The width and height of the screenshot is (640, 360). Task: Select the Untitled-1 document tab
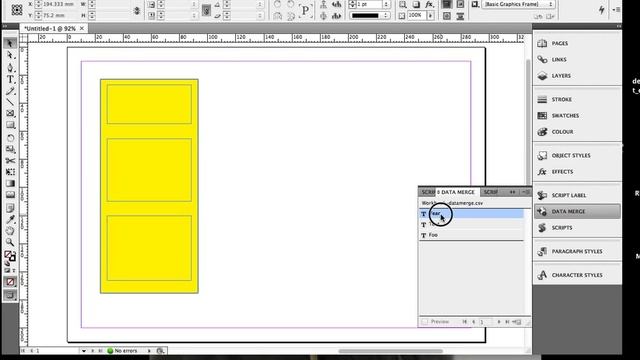50,29
